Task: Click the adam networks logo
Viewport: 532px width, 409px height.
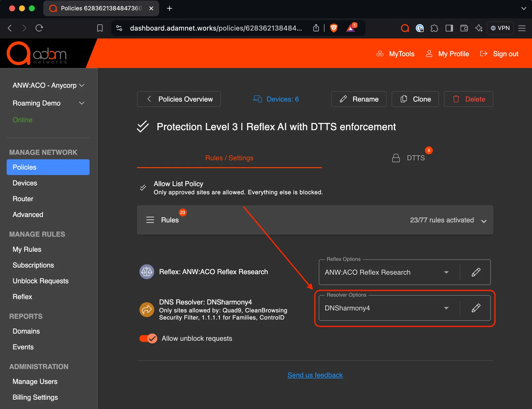Action: (x=37, y=53)
